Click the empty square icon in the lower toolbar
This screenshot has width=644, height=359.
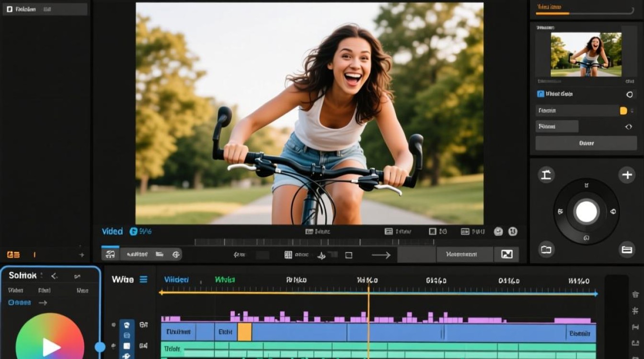pos(349,255)
